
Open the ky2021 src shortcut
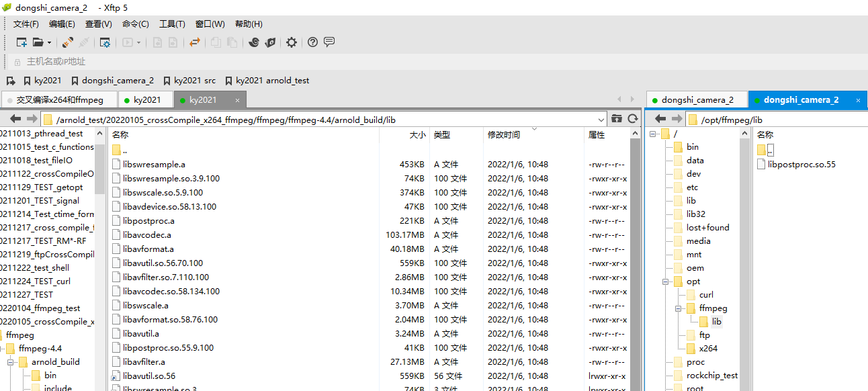coord(190,80)
